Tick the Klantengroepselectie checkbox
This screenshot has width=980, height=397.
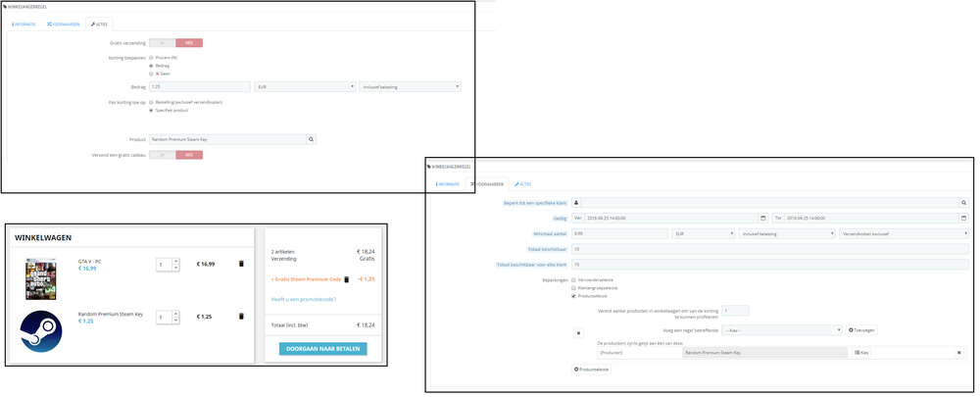coord(573,288)
